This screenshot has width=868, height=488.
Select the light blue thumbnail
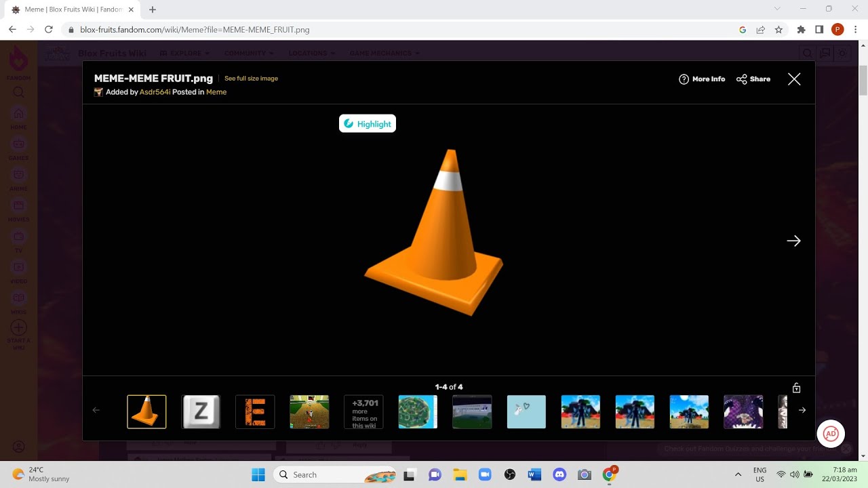[x=526, y=411]
